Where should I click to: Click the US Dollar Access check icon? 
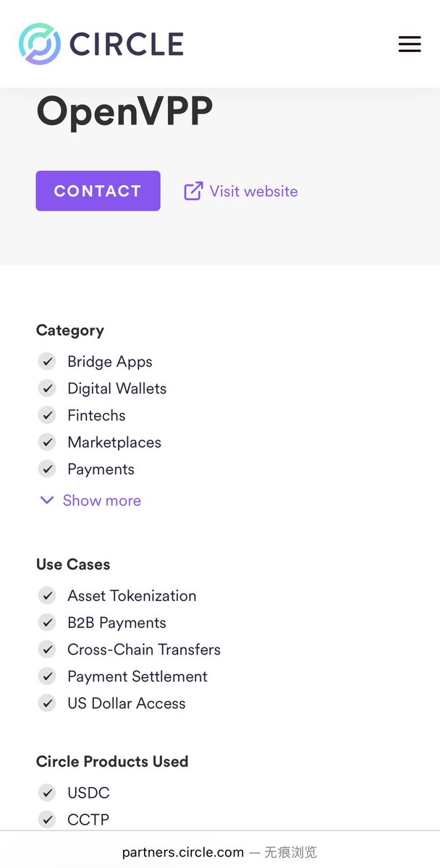click(x=47, y=703)
